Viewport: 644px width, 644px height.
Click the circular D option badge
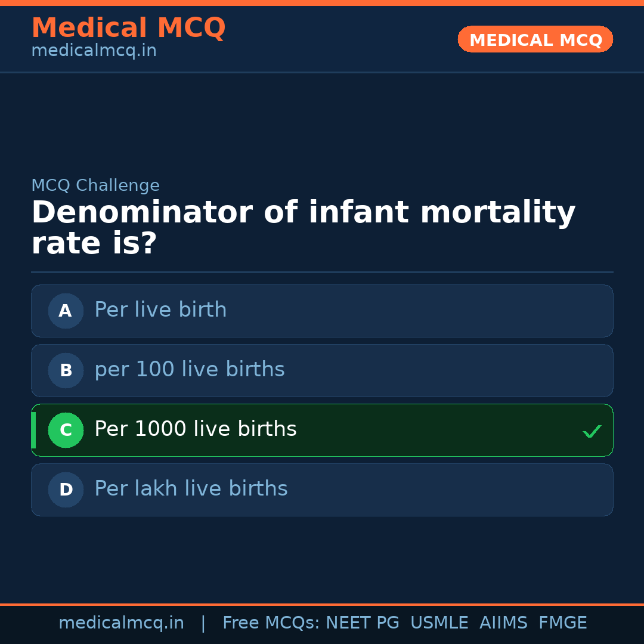[x=65, y=490]
